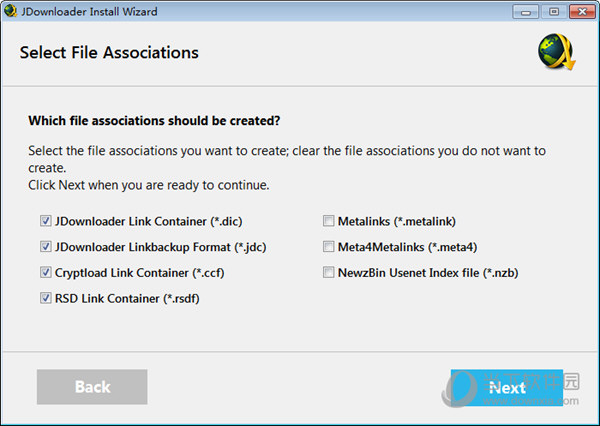Screen dimensions: 600x426
Task: Uncheck Cryptload Link Container (*.ccf)
Action: (x=46, y=272)
